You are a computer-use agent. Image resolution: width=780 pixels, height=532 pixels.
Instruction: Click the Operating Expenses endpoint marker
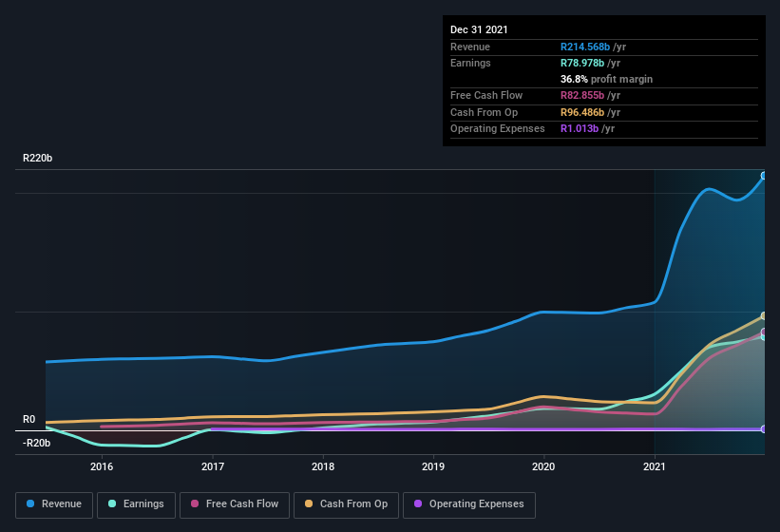coord(764,428)
